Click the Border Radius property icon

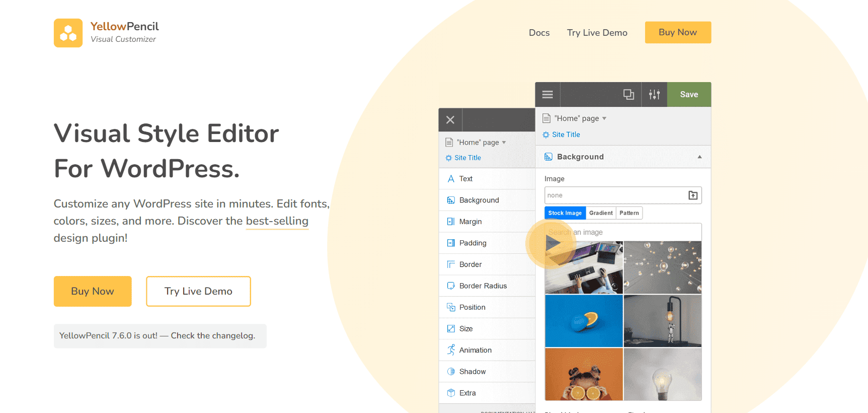click(451, 286)
